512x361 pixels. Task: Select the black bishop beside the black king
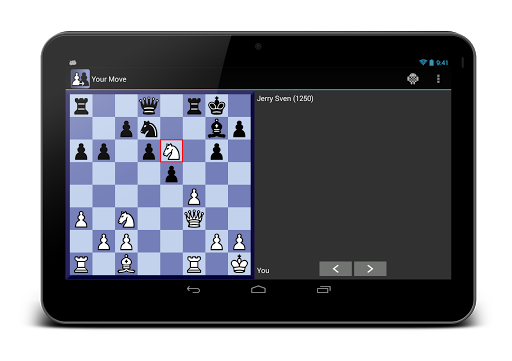pos(217,128)
